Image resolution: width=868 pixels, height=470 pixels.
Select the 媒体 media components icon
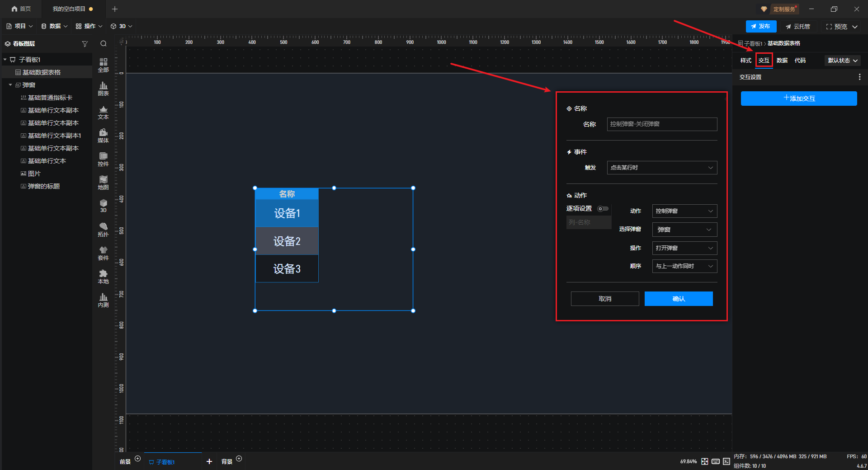pos(103,135)
